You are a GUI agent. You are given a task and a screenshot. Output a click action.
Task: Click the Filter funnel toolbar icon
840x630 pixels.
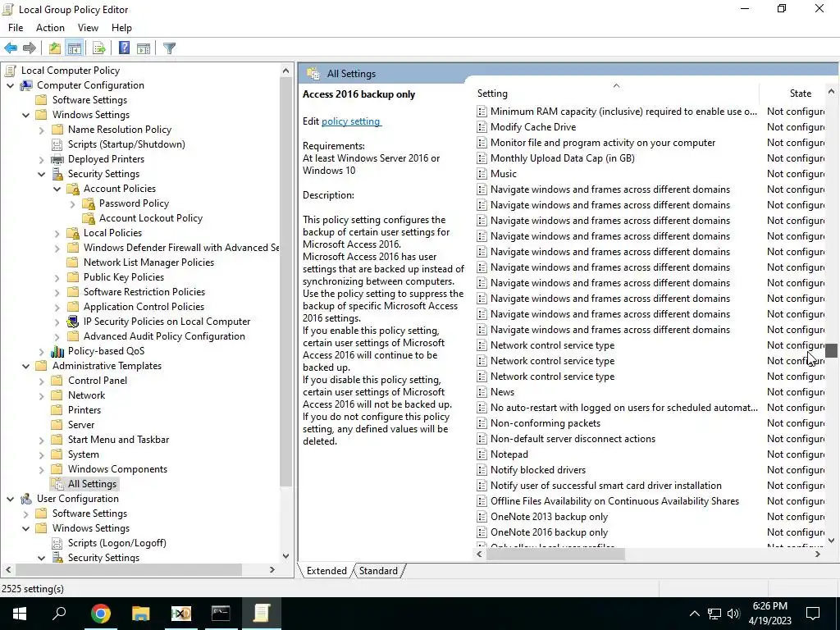[169, 48]
